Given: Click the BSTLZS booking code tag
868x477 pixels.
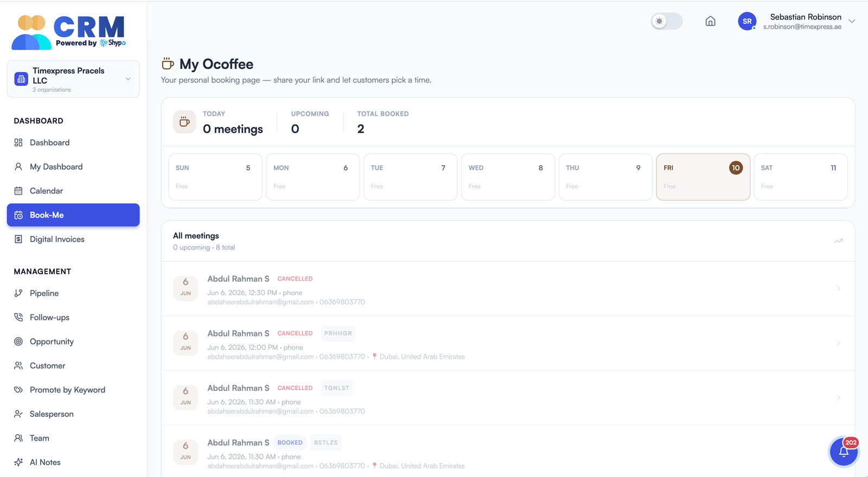Looking at the screenshot, I should tap(325, 443).
